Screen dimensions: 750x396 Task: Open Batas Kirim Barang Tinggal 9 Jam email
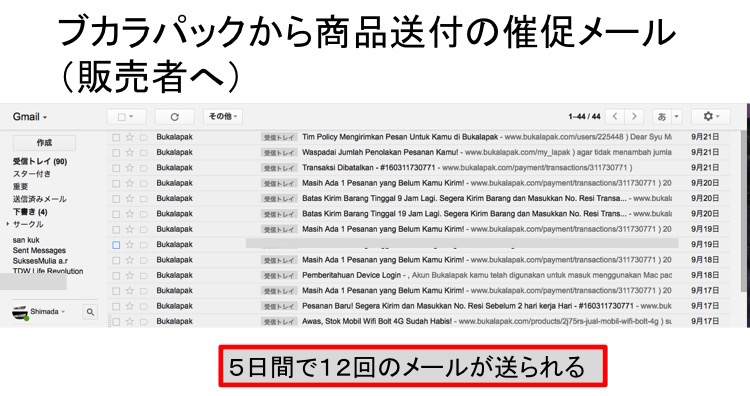point(464,198)
